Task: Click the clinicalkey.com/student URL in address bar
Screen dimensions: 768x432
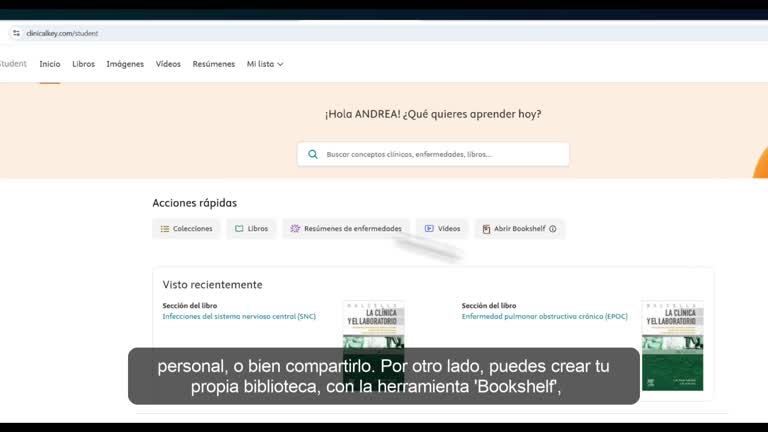Action: click(62, 33)
